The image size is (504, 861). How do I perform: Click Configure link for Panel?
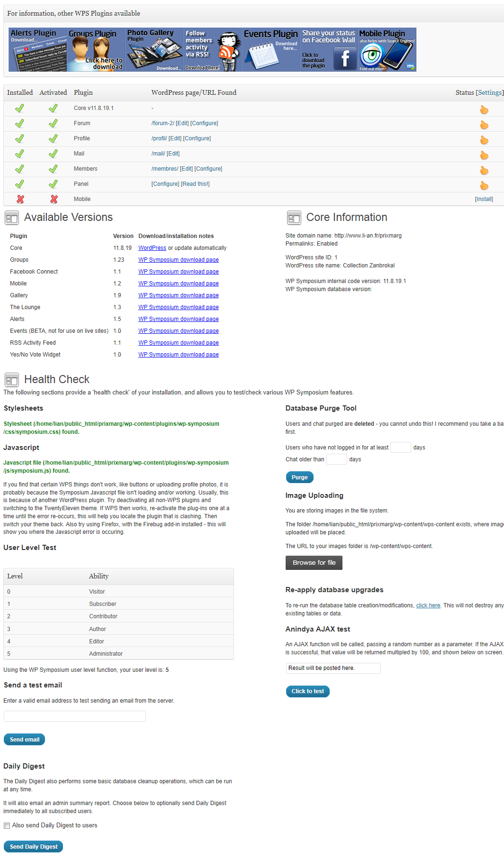(165, 184)
